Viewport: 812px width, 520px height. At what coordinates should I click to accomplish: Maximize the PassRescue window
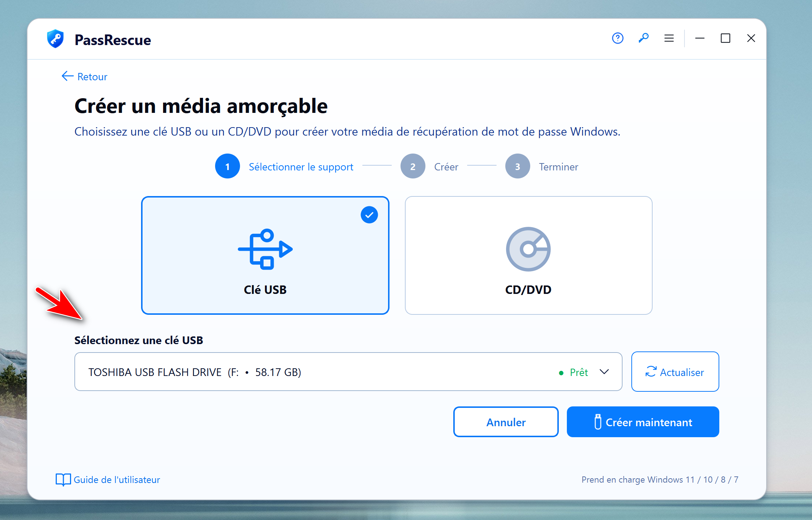[726, 38]
